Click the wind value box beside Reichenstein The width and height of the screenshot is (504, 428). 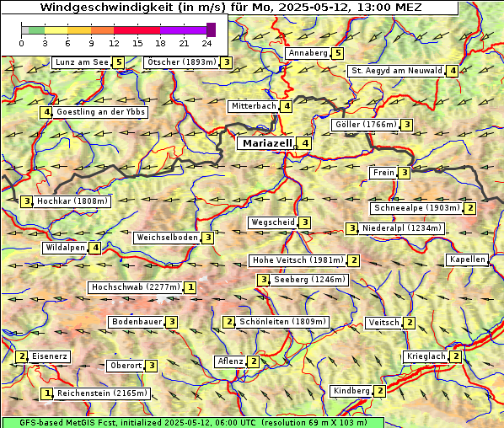[x=47, y=393]
